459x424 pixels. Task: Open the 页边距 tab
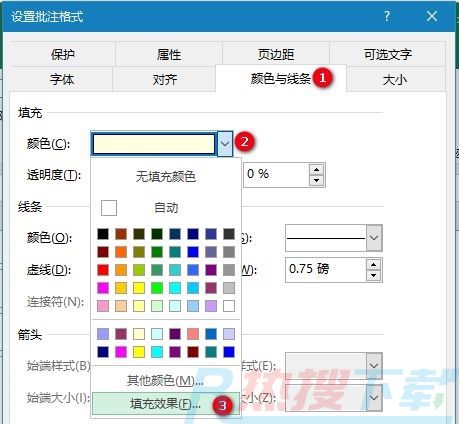click(276, 54)
